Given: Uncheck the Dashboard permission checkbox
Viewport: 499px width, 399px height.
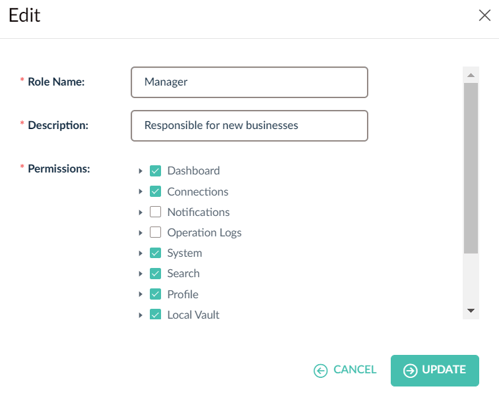Looking at the screenshot, I should point(155,171).
